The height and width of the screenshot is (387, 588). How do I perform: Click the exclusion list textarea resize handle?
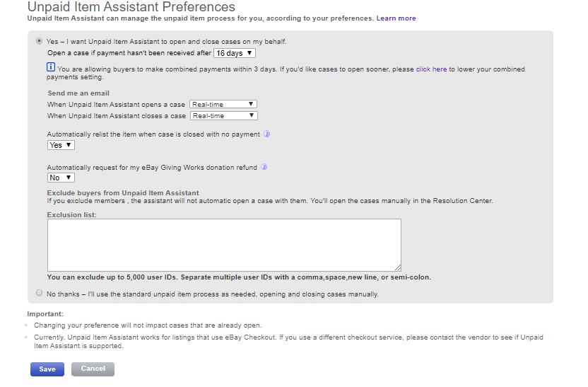[x=398, y=267]
